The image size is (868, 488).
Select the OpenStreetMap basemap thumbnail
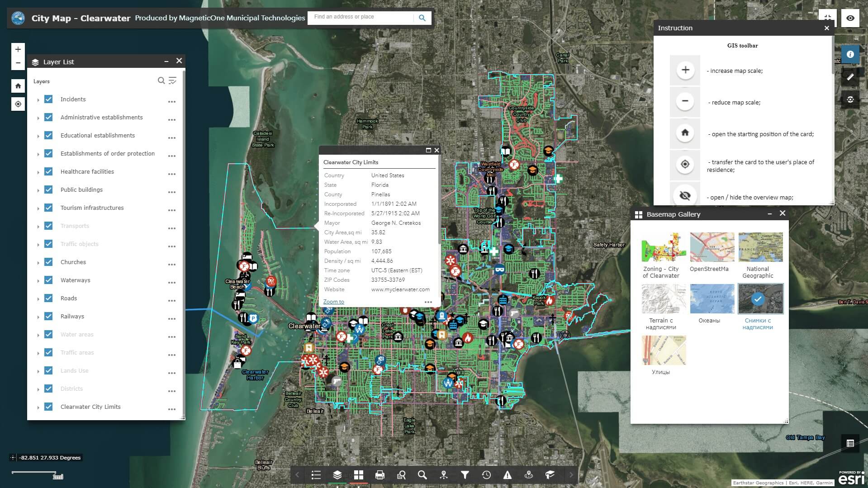pos(712,247)
